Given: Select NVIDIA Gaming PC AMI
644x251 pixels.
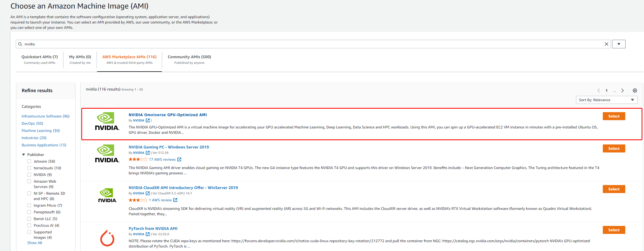Looking at the screenshot, I should (614, 148).
